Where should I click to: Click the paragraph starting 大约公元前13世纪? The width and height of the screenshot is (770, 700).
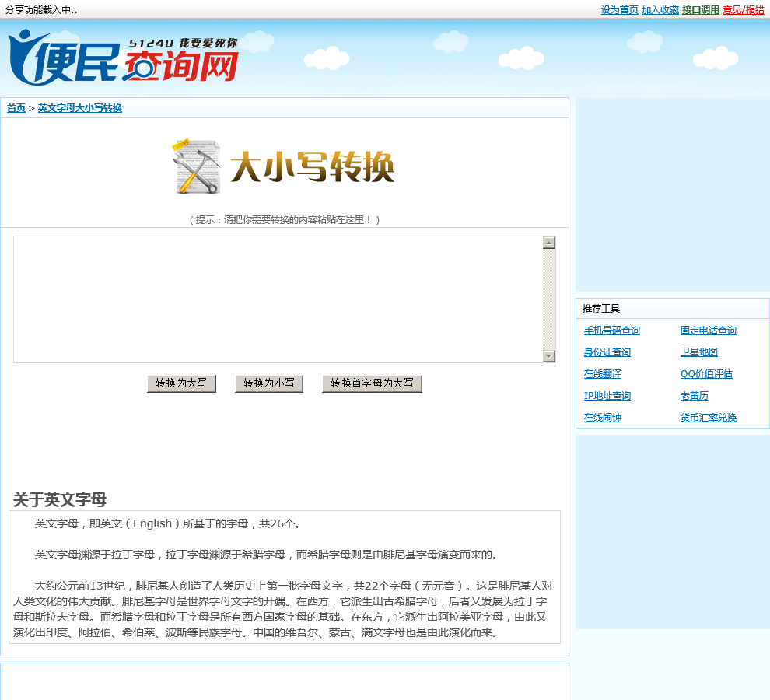tap(284, 609)
